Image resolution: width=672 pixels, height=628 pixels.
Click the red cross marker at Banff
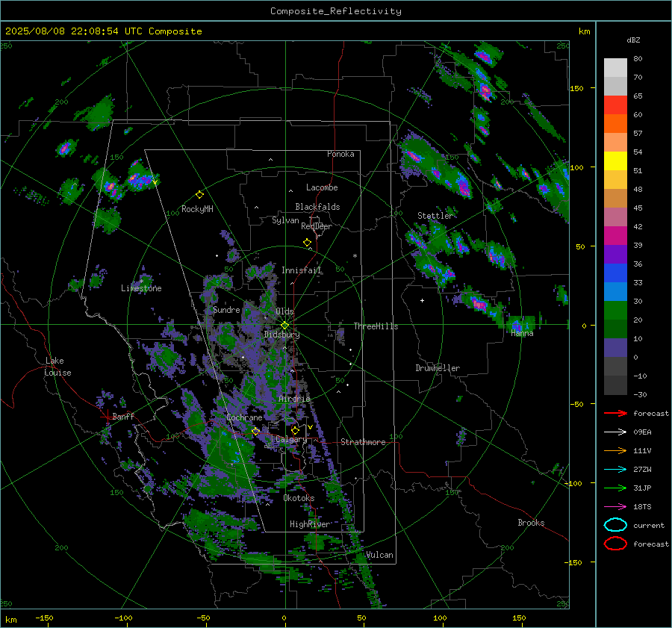point(106,416)
